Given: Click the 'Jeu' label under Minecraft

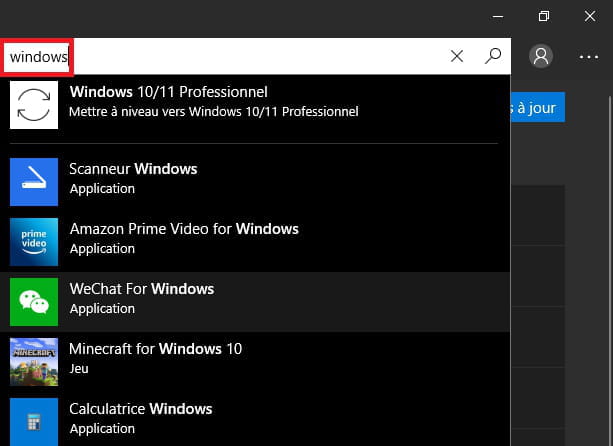Looking at the screenshot, I should coord(79,369).
